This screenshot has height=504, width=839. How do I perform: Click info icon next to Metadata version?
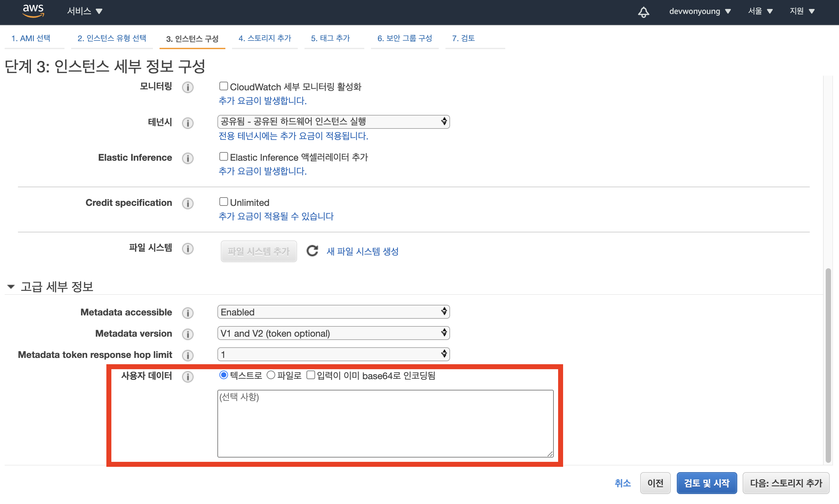[x=188, y=334]
